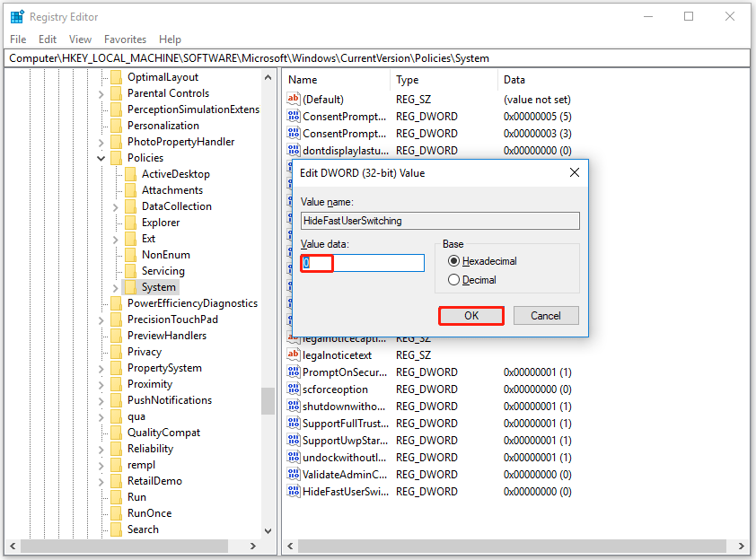Select the PowerEfficiencyDiagnostics key
This screenshot has height=560, width=756.
192,303
